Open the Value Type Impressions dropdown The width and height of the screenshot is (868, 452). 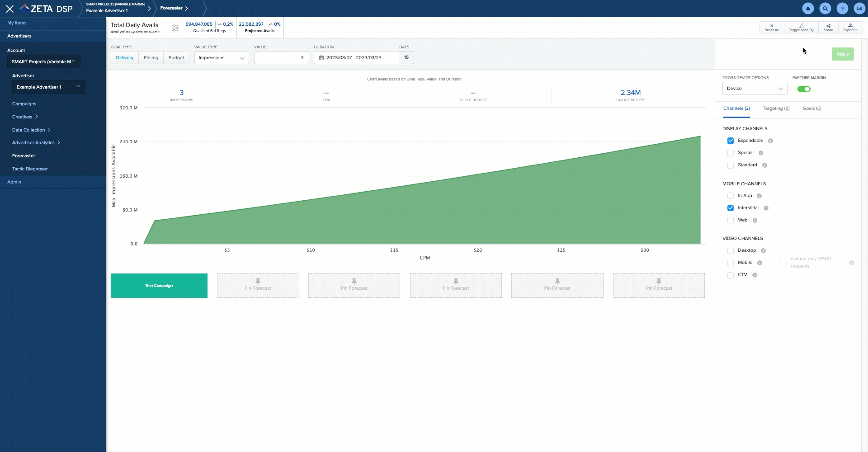click(x=221, y=58)
